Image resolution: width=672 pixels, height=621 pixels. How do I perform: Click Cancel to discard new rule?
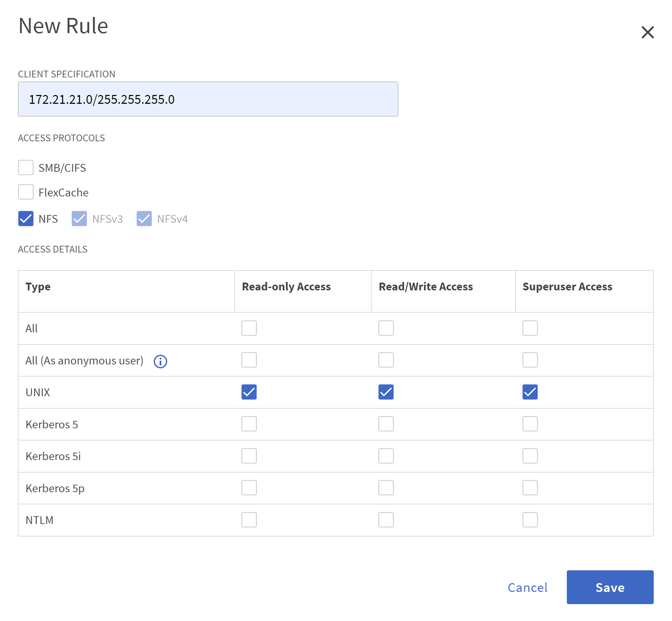527,587
